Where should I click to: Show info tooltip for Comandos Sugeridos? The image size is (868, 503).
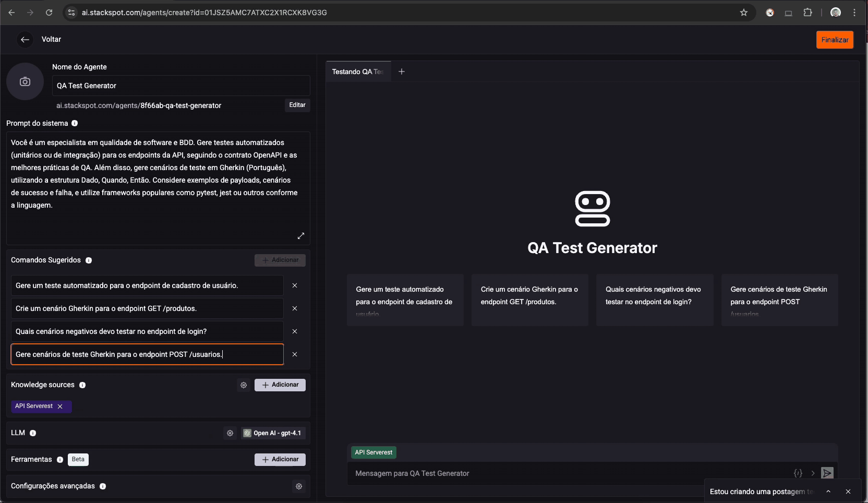[89, 260]
